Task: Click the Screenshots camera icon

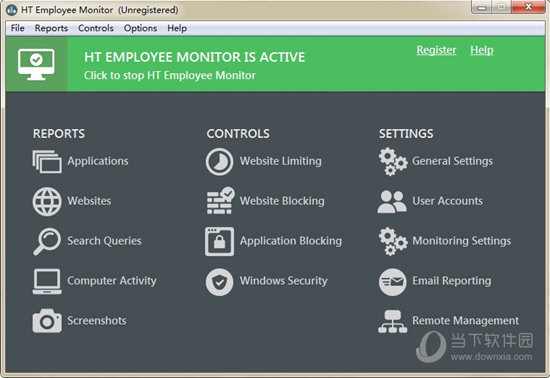Action: coord(47,321)
